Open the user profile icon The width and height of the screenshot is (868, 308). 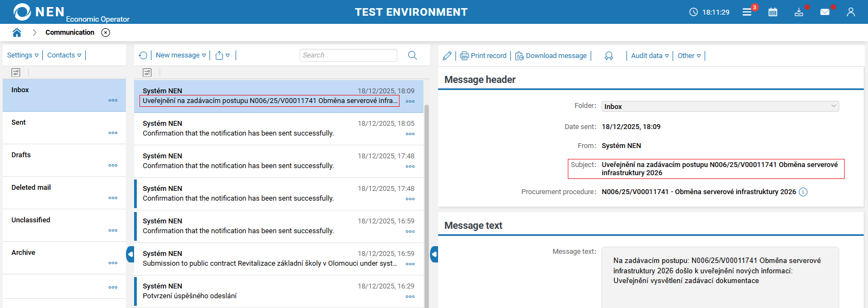[x=851, y=12]
